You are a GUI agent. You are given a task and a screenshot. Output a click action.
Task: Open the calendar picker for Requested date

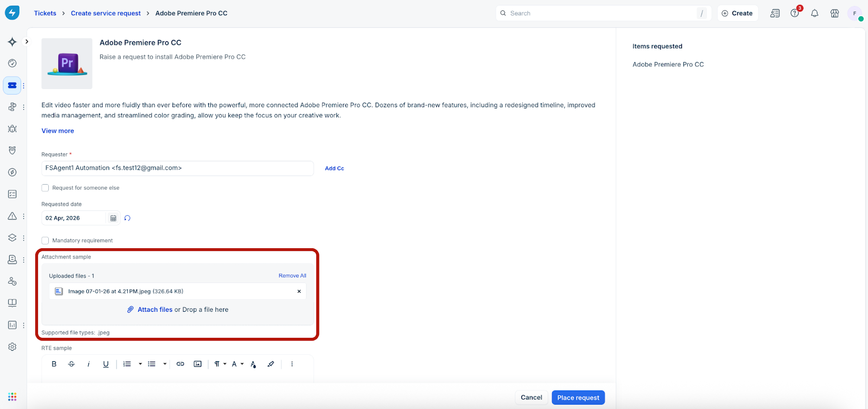[x=113, y=218]
